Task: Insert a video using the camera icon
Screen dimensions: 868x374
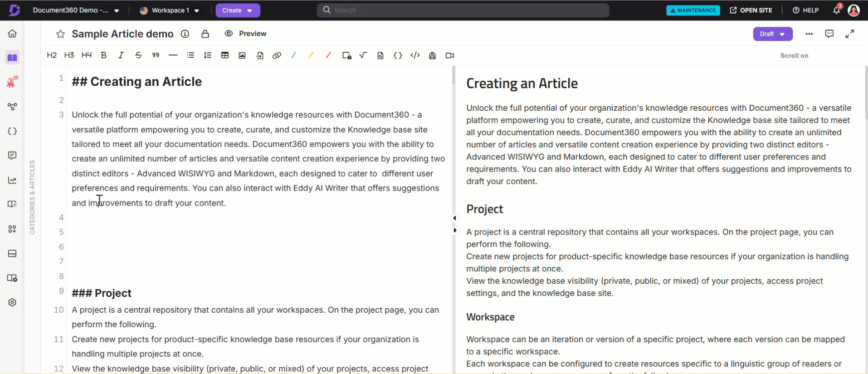Action: point(449,55)
